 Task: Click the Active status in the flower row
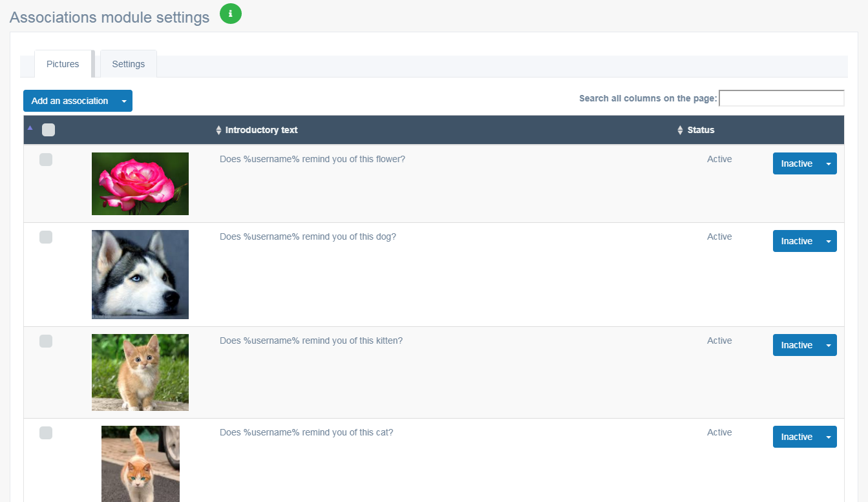point(719,159)
